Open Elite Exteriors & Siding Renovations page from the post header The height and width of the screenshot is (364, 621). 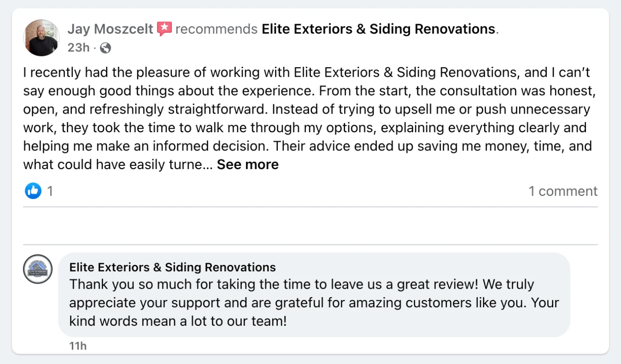point(378,29)
